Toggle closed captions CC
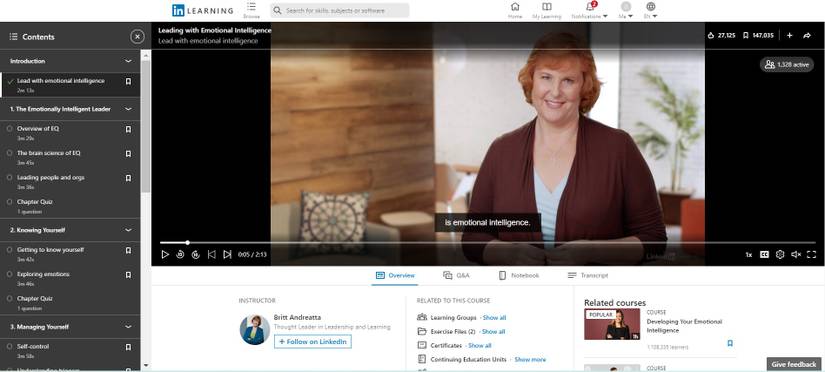The height and width of the screenshot is (372, 825). [x=764, y=255]
